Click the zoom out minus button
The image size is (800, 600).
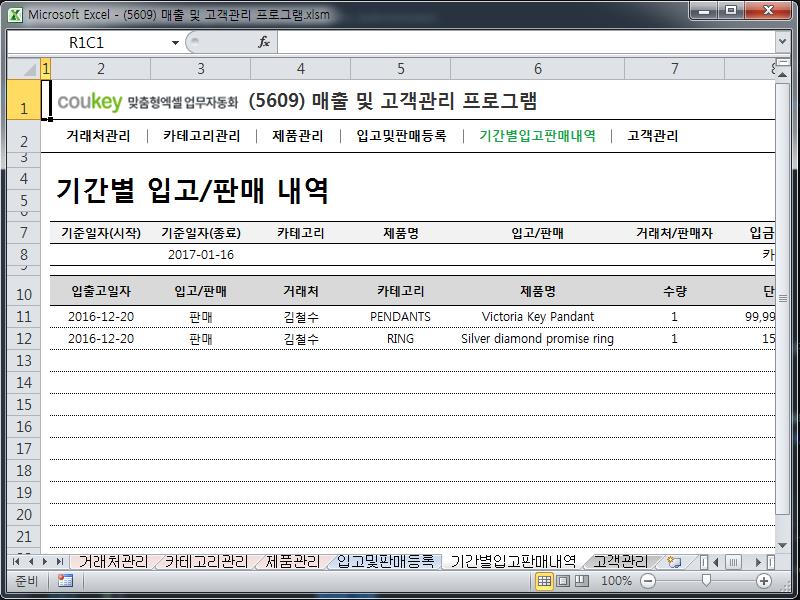[648, 581]
